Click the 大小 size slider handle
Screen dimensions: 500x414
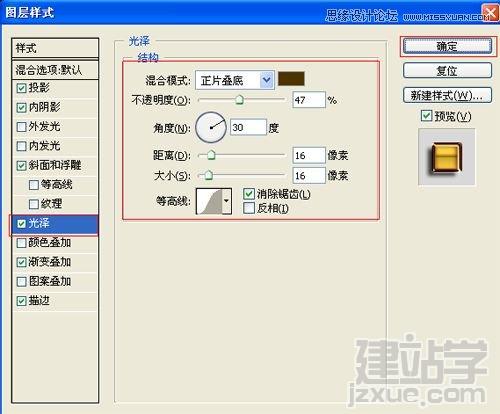click(x=208, y=175)
